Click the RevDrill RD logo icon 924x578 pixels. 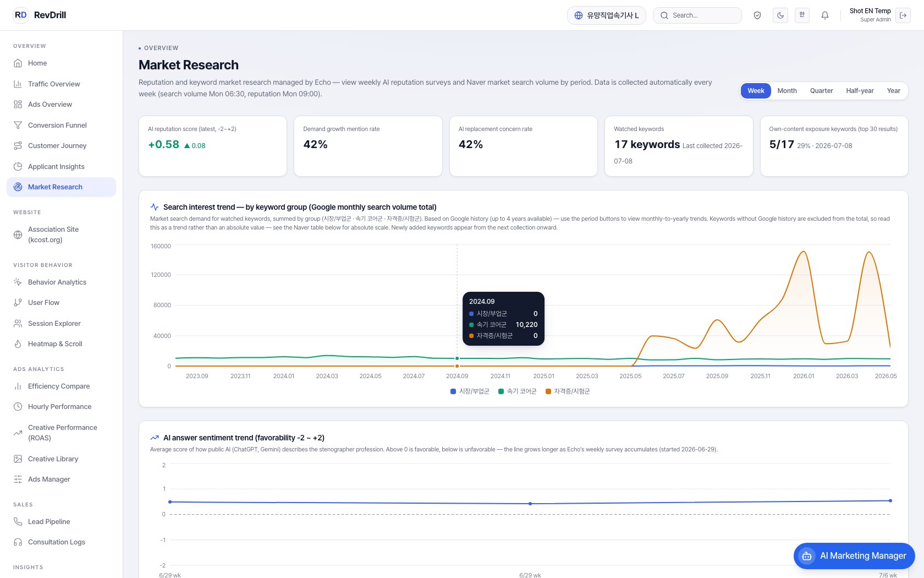(20, 15)
